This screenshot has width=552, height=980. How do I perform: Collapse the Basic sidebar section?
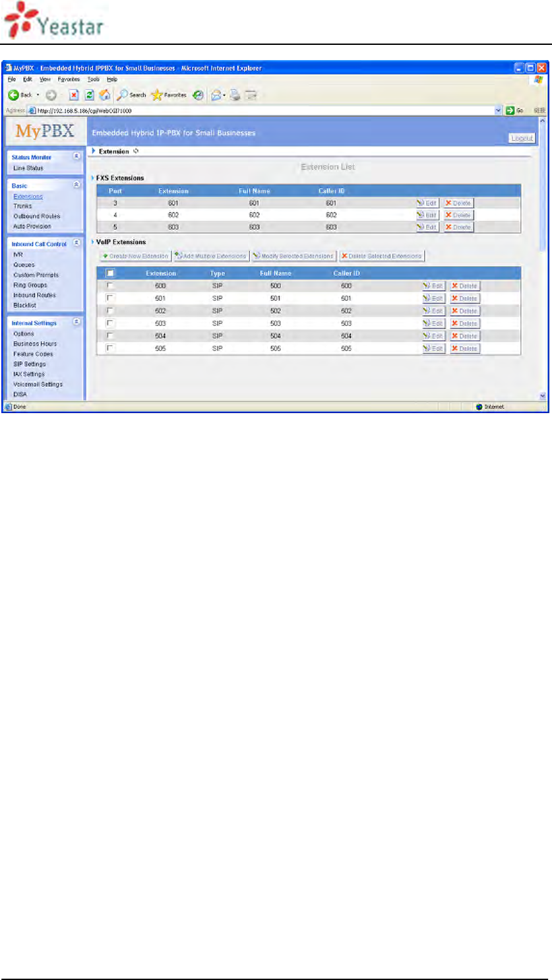[x=77, y=185]
